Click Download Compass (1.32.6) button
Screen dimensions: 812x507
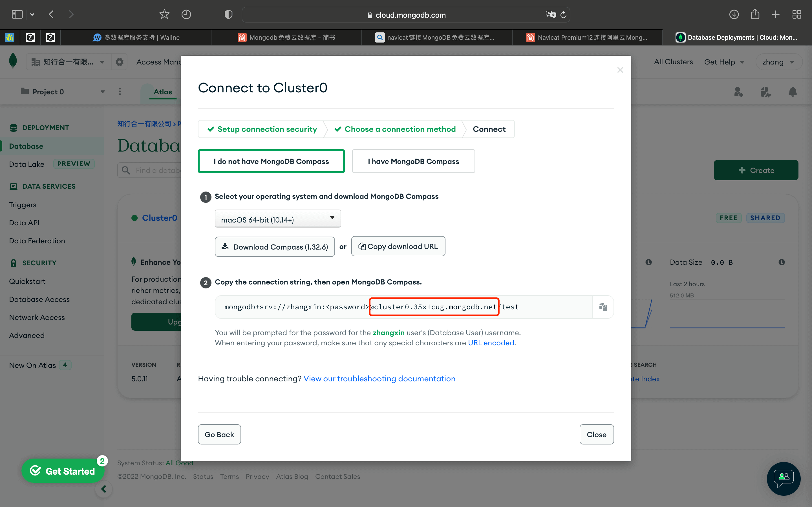click(274, 247)
